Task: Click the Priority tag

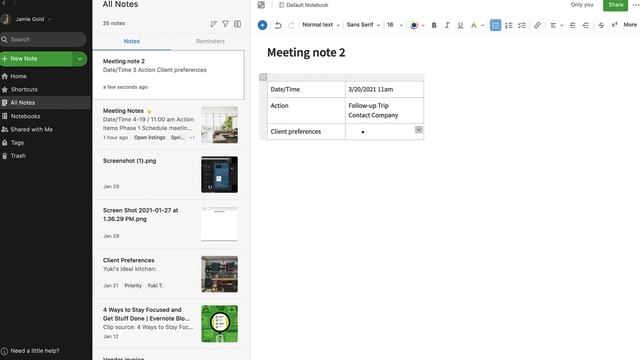Action: click(x=133, y=286)
